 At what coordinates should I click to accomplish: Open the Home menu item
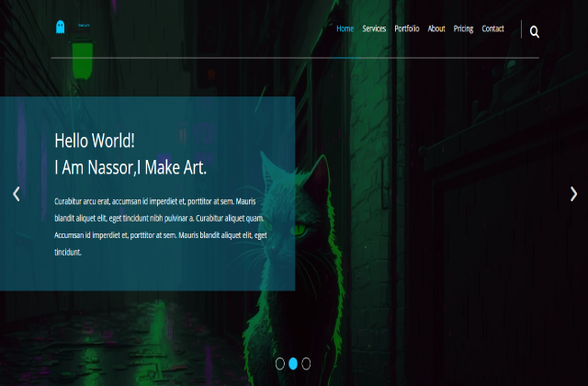(x=345, y=28)
